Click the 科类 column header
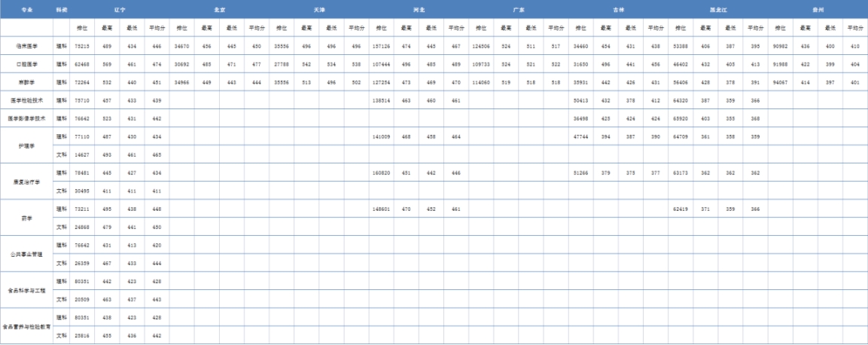The image size is (868, 345). pos(62,10)
